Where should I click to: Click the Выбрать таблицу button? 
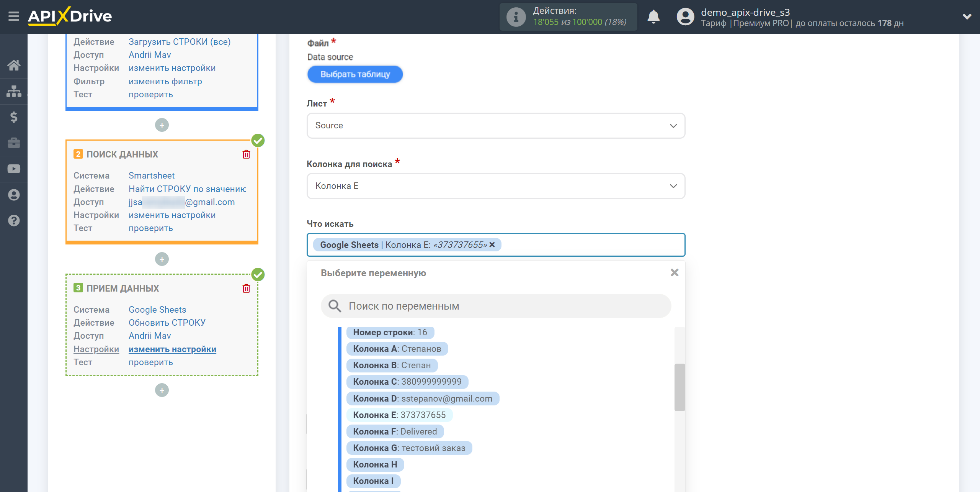point(354,75)
